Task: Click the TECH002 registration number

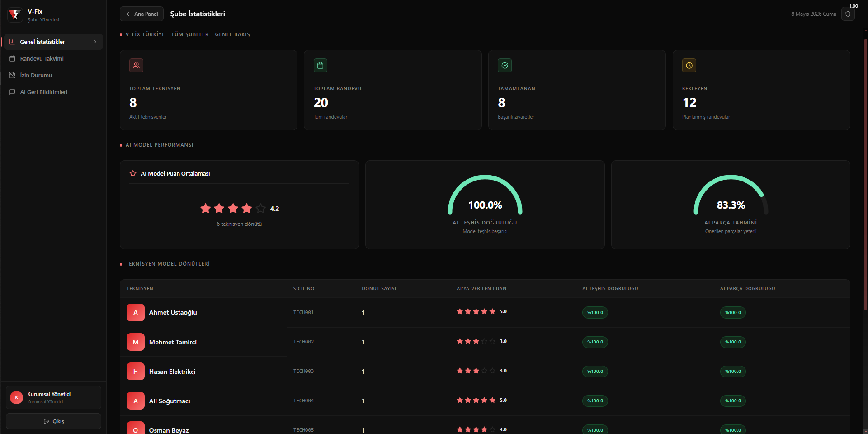Action: [x=303, y=342]
